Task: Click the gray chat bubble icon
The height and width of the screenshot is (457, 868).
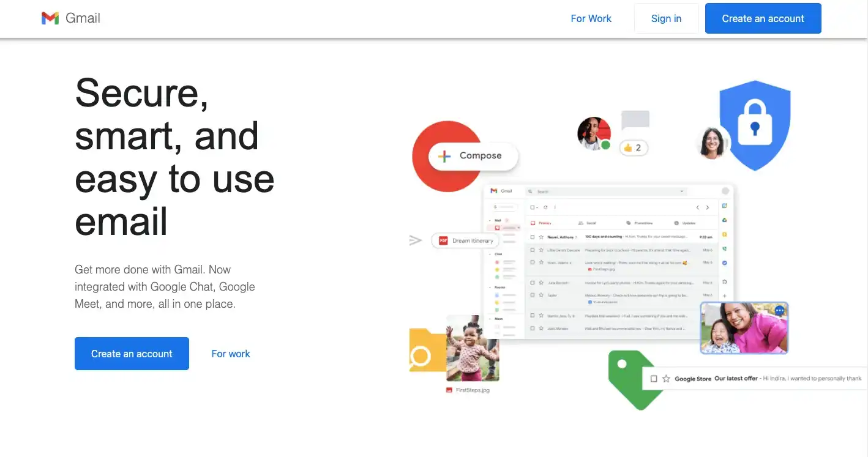Action: click(635, 121)
